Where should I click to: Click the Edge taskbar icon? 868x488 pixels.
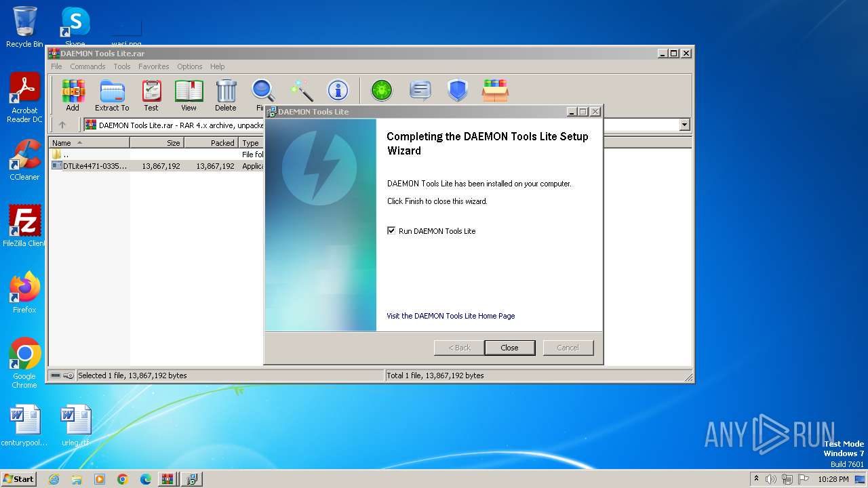point(146,479)
